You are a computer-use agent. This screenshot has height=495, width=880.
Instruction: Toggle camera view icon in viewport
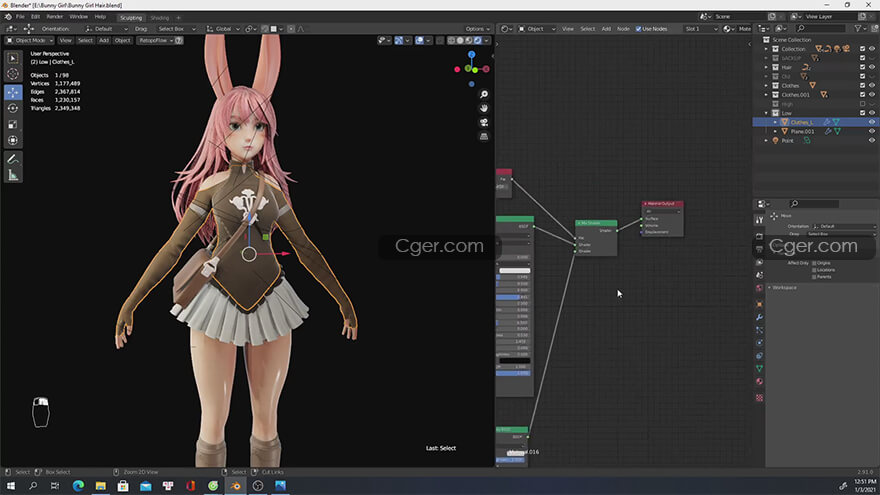click(x=484, y=122)
